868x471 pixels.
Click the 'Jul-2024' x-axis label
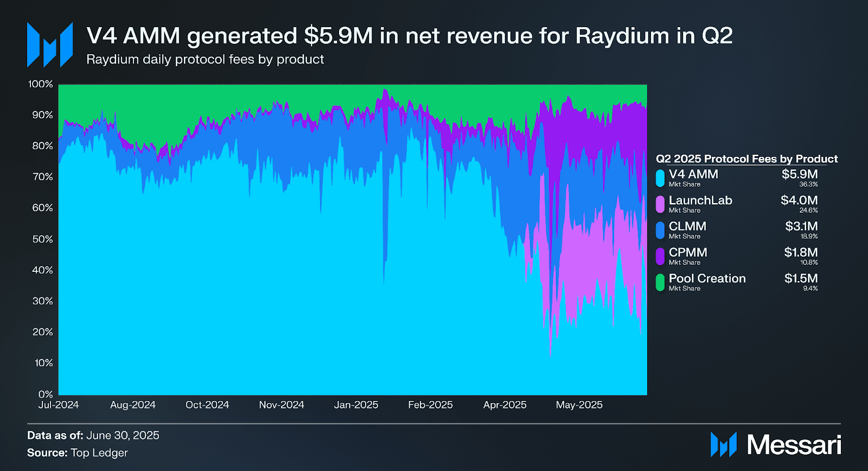(x=59, y=405)
